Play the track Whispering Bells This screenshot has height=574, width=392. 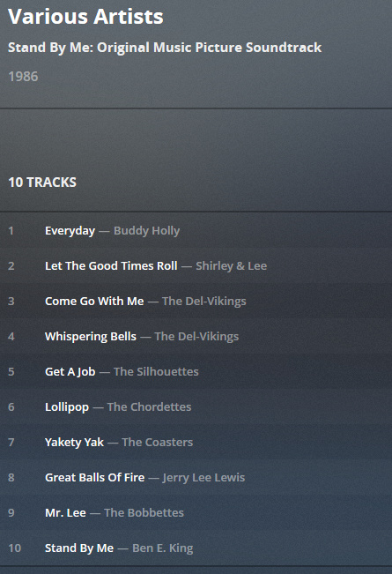click(x=91, y=337)
